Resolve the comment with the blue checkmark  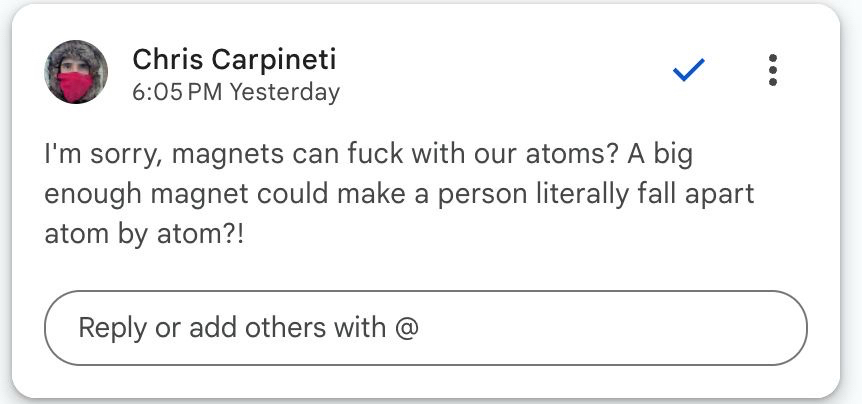[689, 70]
